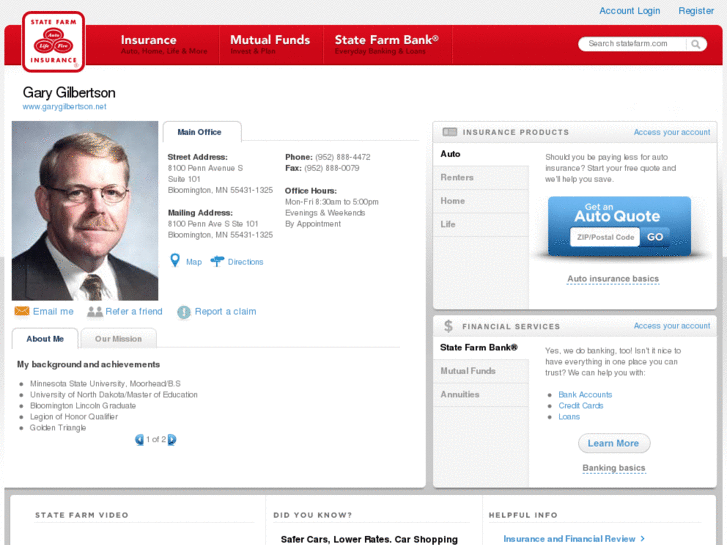Select the Life insurance product tab
The width and height of the screenshot is (727, 545).
pyautogui.click(x=481, y=224)
